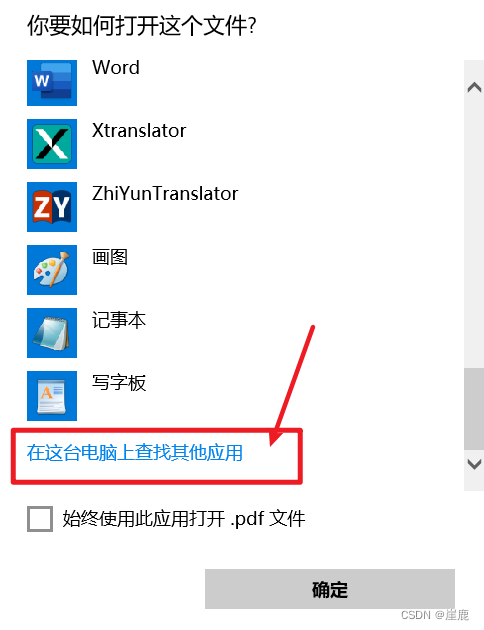
Task: Open 在这台电脑上查找其他应用 link
Action: 135,453
